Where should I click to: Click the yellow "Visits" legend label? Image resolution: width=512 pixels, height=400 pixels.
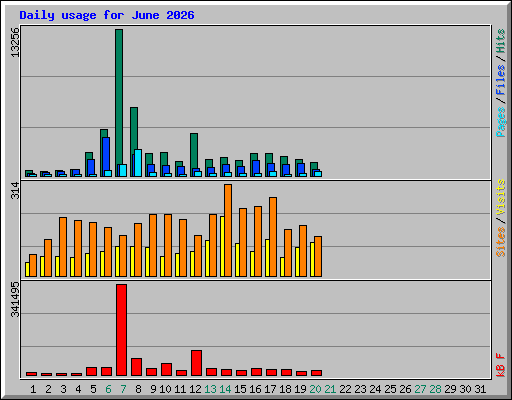point(501,197)
